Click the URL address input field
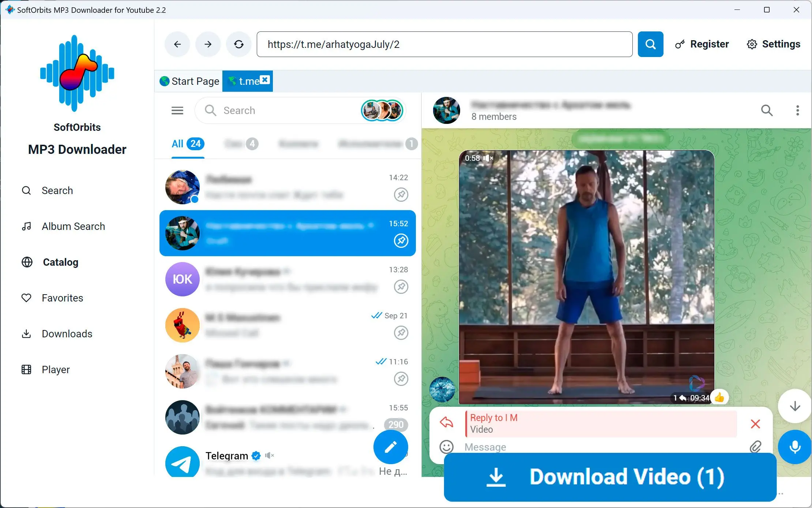812x508 pixels. point(444,44)
